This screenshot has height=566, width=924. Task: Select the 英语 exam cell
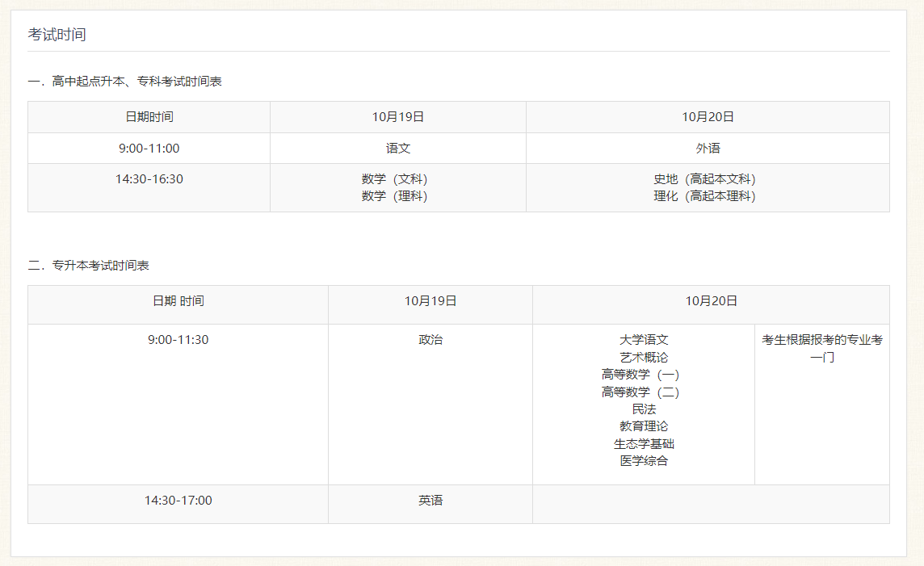(430, 501)
